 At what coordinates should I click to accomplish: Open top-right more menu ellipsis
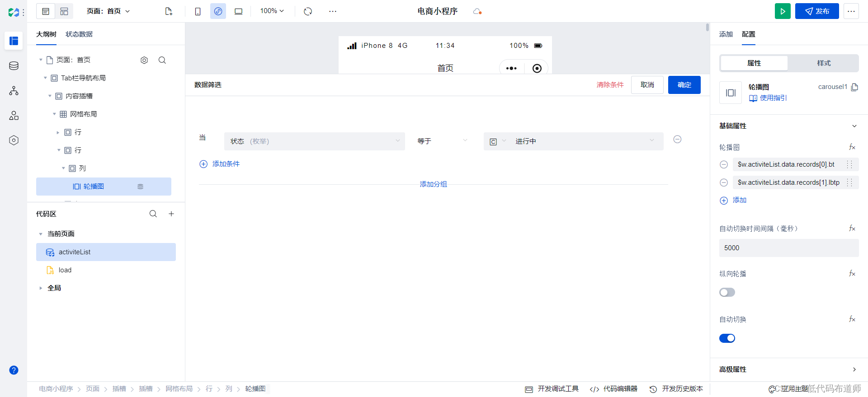pyautogui.click(x=851, y=11)
